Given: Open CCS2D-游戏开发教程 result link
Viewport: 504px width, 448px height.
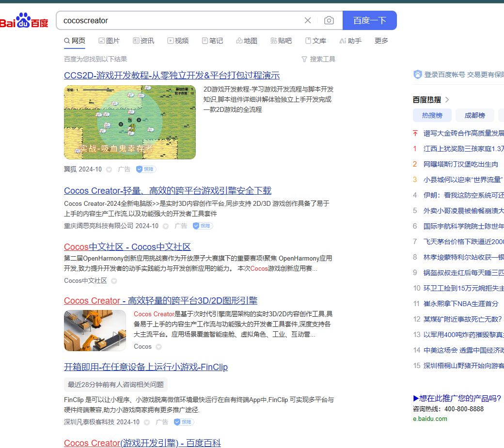Looking at the screenshot, I should pyautogui.click(x=172, y=75).
